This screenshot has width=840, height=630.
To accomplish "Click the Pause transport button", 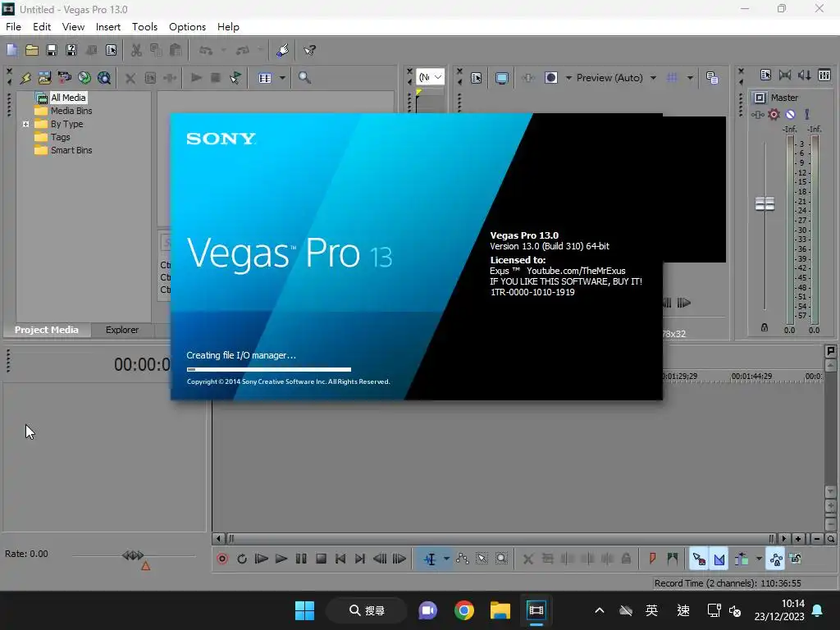I will click(301, 559).
